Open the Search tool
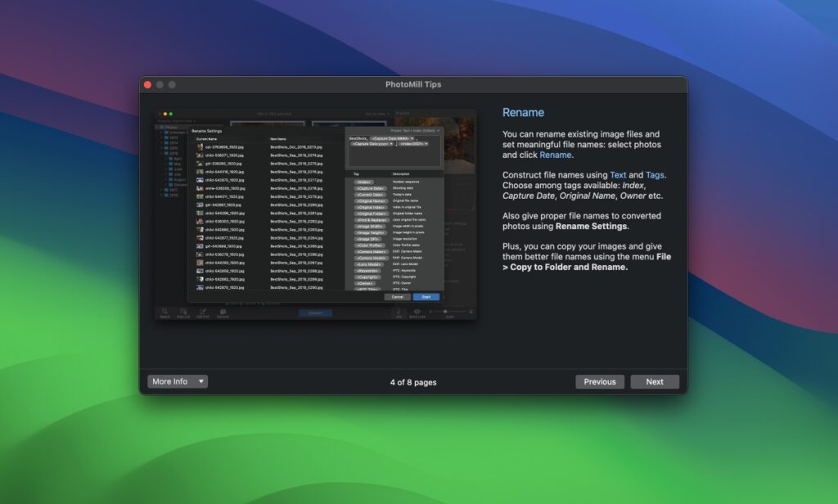 pos(164,313)
